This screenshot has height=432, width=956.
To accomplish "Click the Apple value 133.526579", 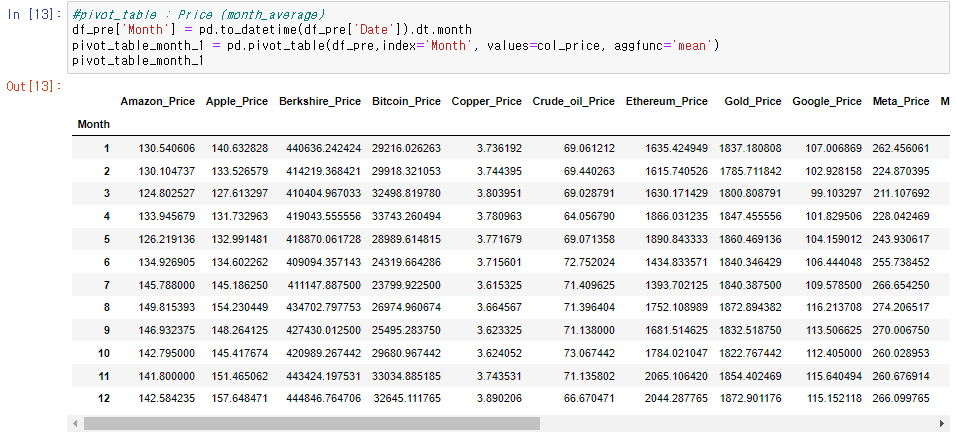I will pyautogui.click(x=240, y=171).
